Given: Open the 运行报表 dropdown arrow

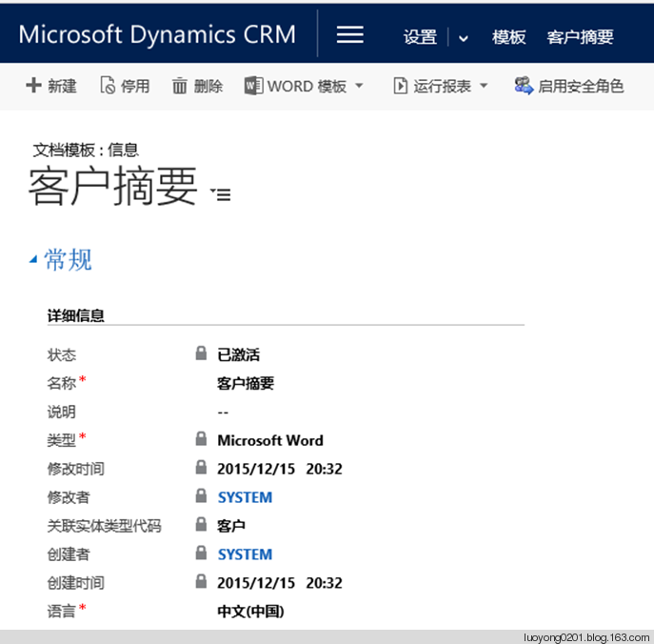Looking at the screenshot, I should pyautogui.click(x=484, y=86).
